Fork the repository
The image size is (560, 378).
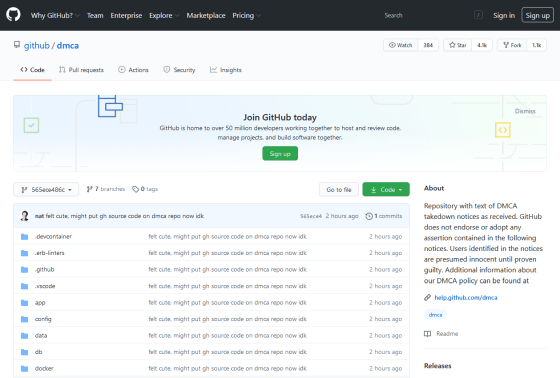click(x=512, y=45)
